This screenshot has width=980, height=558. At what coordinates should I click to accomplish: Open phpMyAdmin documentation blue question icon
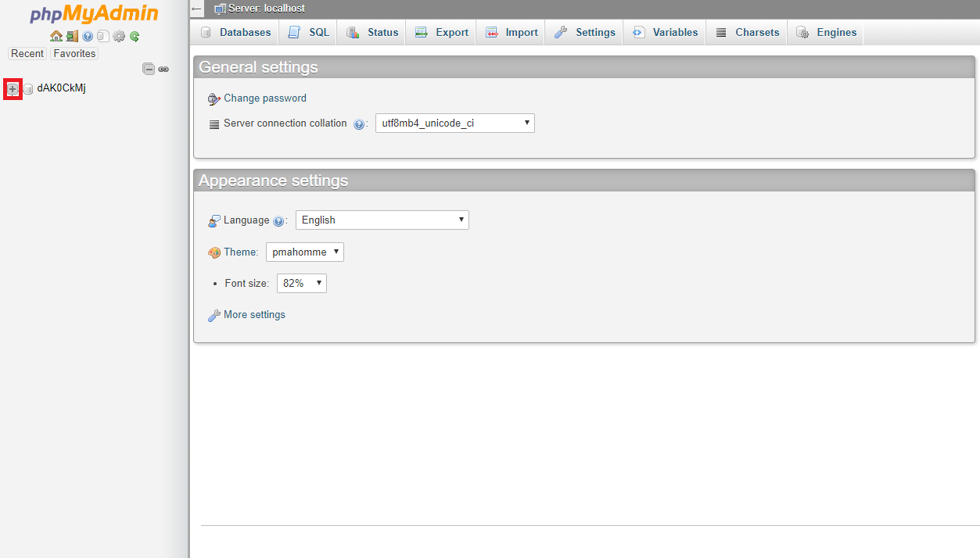(88, 36)
